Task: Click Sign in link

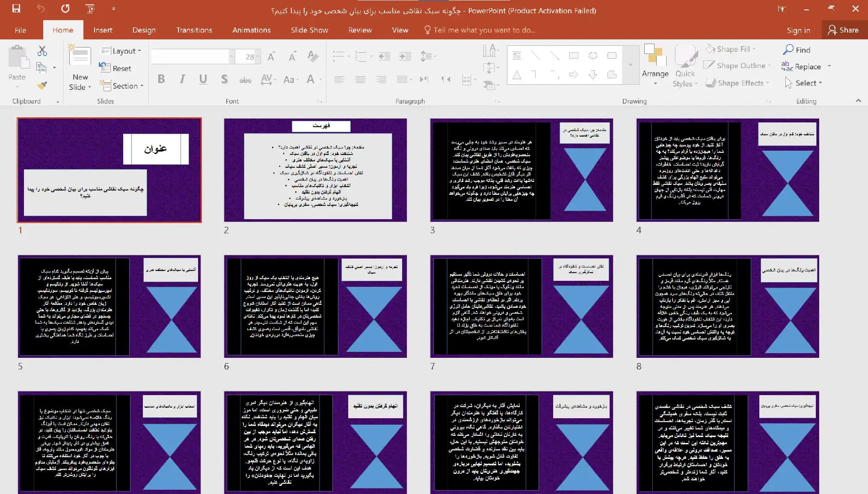Action: (x=798, y=30)
